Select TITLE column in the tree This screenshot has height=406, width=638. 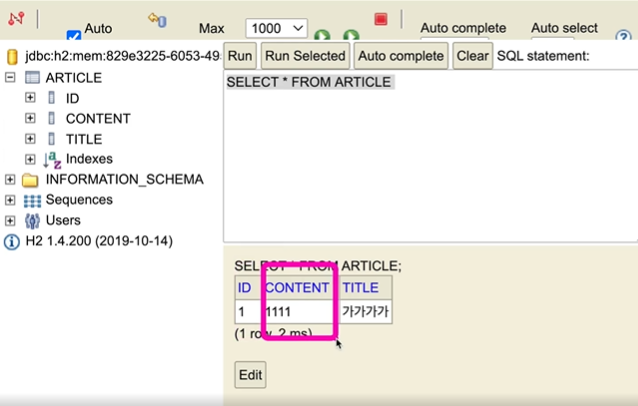[84, 139]
